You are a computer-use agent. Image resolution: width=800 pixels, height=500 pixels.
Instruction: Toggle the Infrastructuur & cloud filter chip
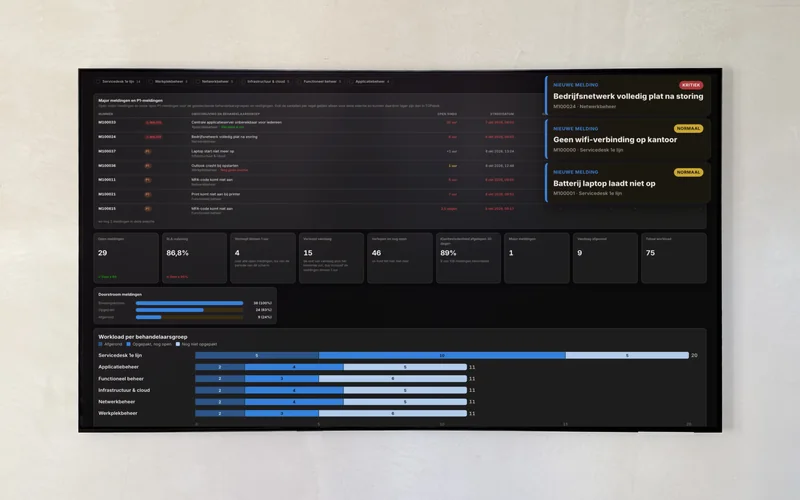[x=266, y=82]
